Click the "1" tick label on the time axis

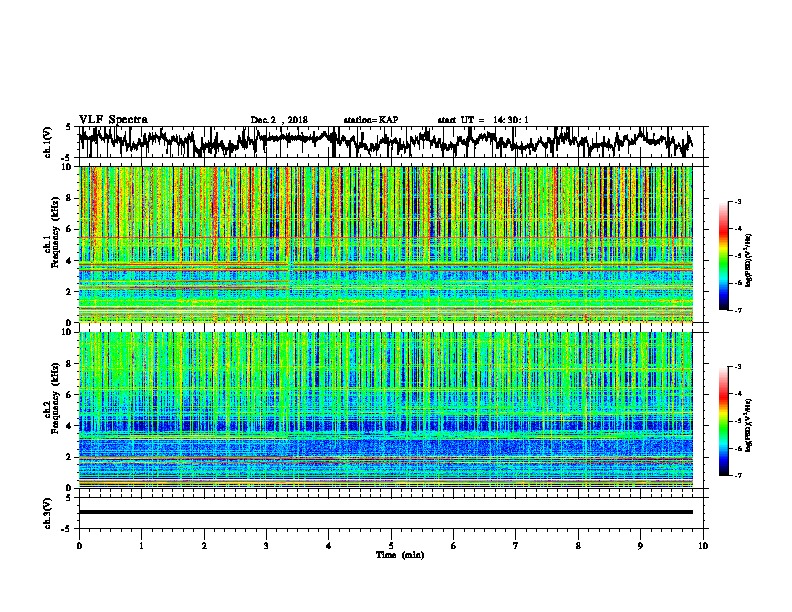pos(141,546)
